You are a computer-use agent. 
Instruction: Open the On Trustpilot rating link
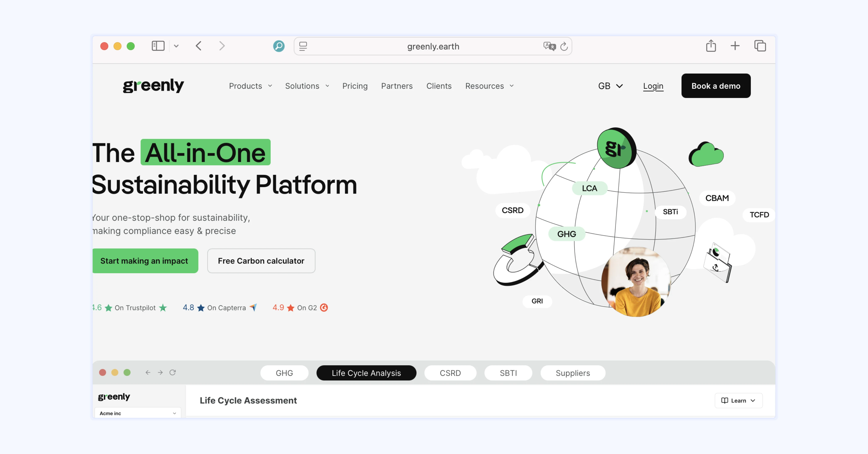coord(135,308)
